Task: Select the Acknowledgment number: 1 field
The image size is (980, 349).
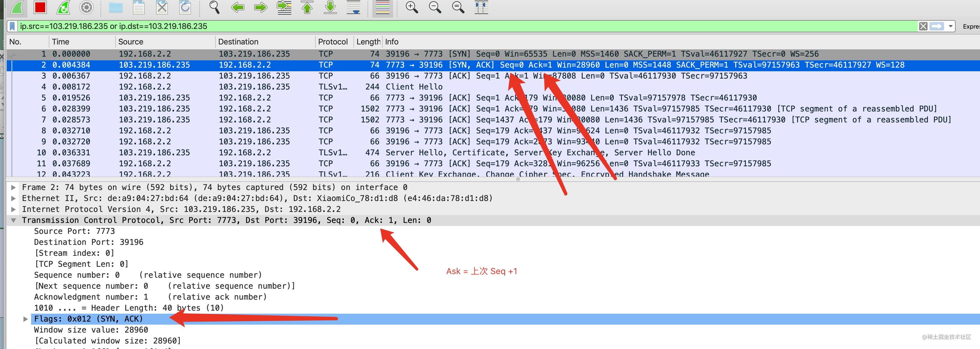Action: (x=150, y=297)
